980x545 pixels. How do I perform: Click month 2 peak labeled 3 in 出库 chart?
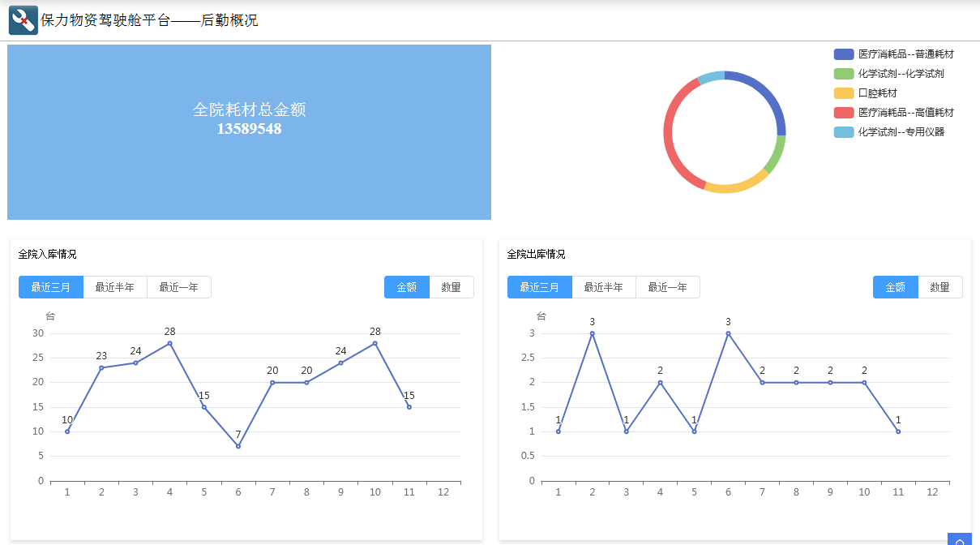pos(592,333)
